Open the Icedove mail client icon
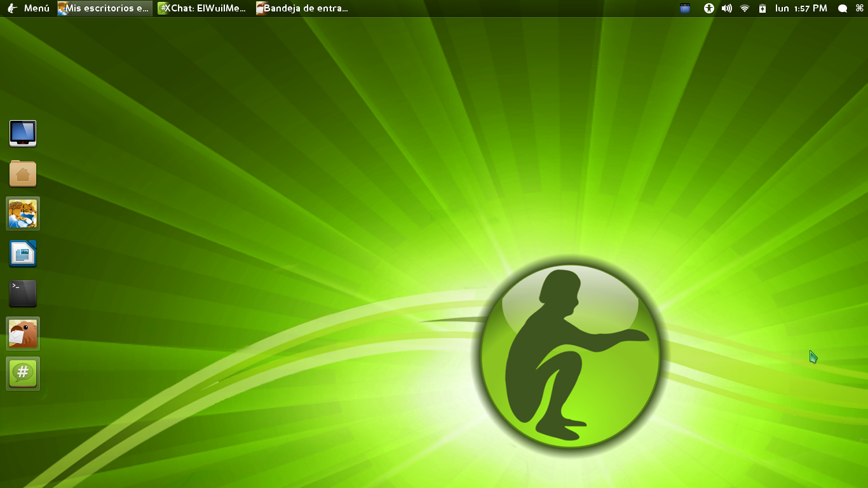The height and width of the screenshot is (488, 868). tap(23, 334)
